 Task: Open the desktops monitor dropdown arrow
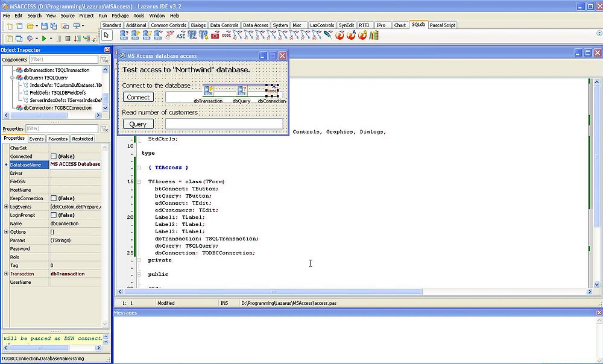83,26
